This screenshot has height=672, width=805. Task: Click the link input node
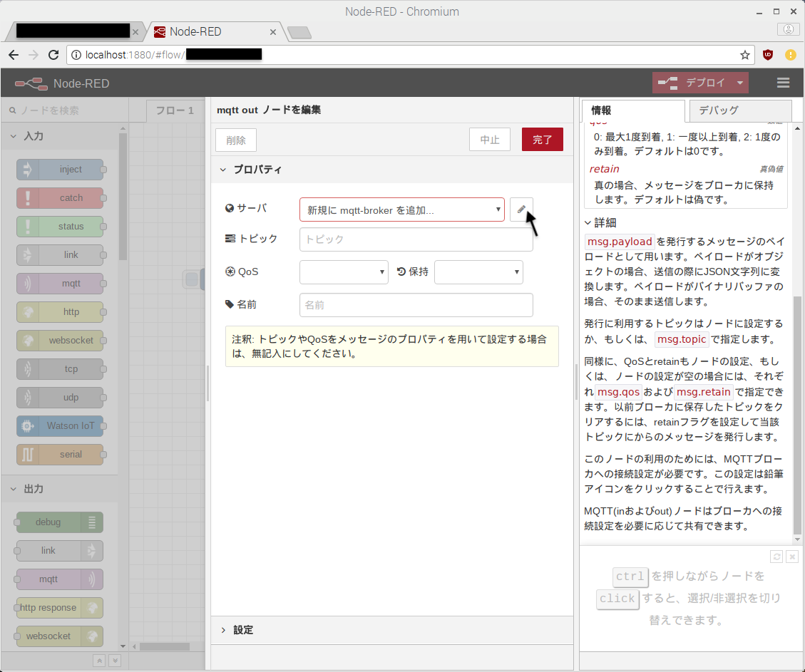(x=60, y=255)
